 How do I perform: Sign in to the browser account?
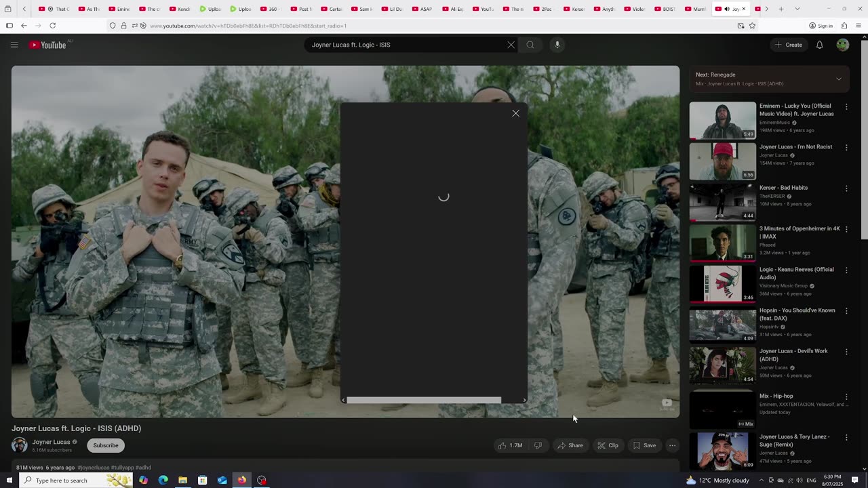pos(821,26)
